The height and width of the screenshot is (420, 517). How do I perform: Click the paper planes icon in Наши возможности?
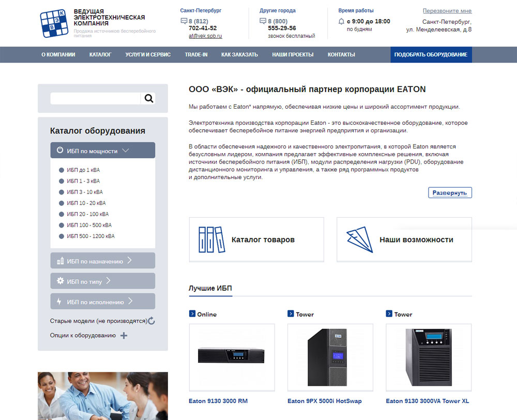pos(359,239)
